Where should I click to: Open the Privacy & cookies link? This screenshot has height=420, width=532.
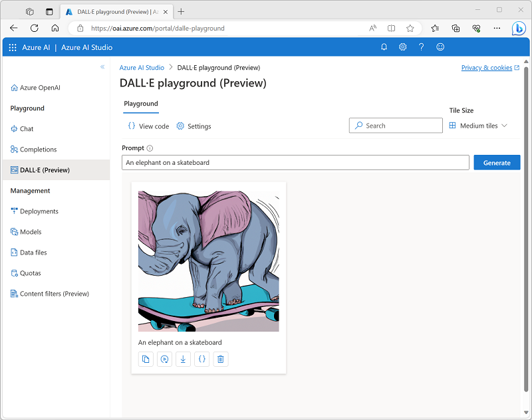[487, 67]
